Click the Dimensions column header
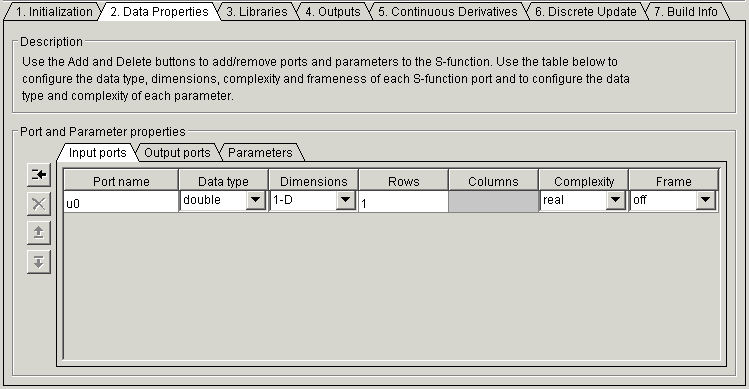 click(x=313, y=181)
